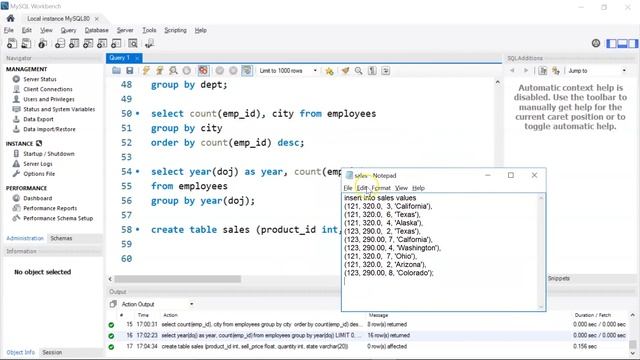640x360 pixels.
Task: Open the Server menu
Action: 125,30
